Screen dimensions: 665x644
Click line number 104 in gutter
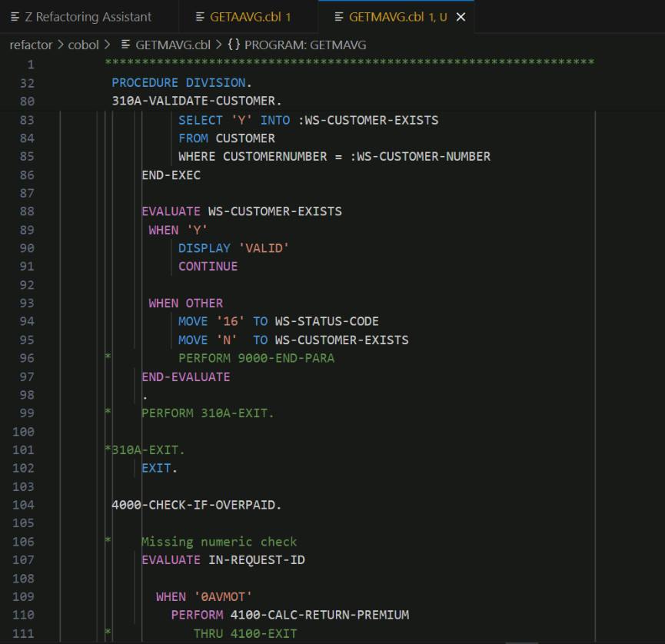click(x=23, y=505)
